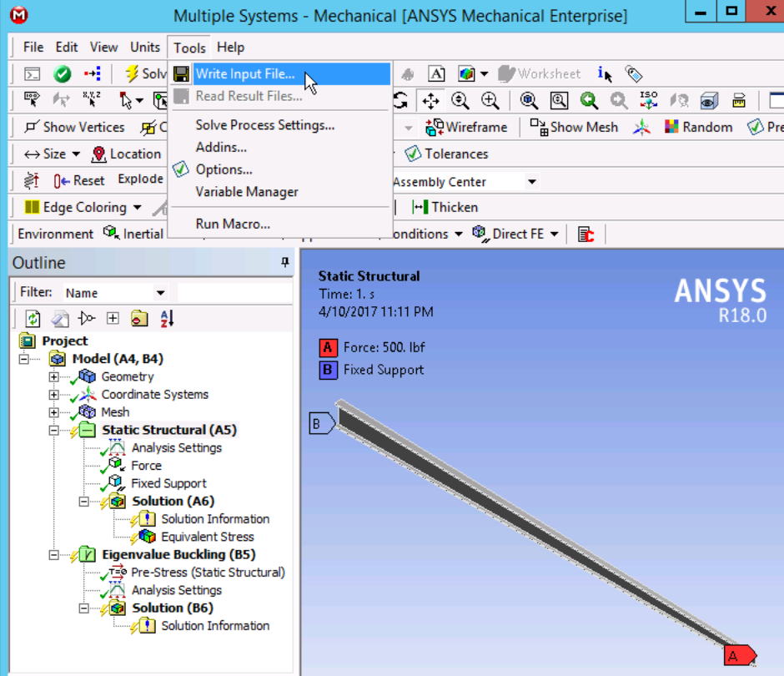Select the Pre-Stress (Static Structural) item
Viewport: 784px width, 676px height.
point(208,572)
